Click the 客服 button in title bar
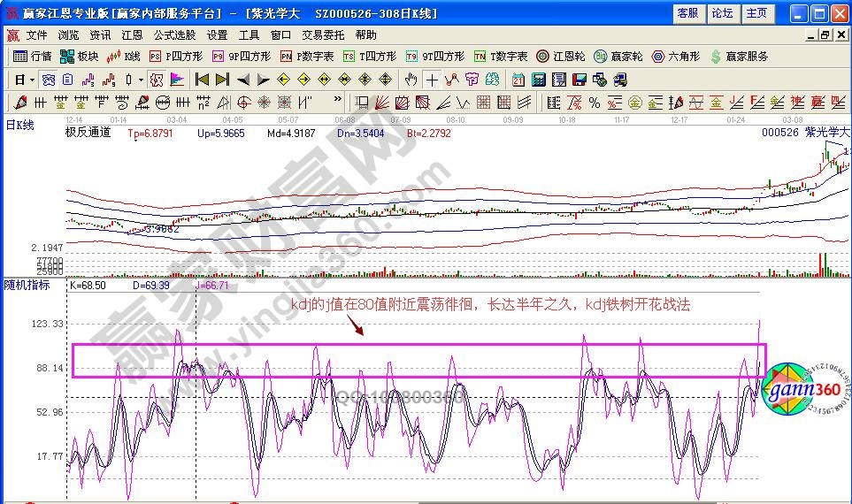The image size is (852, 504). click(687, 13)
